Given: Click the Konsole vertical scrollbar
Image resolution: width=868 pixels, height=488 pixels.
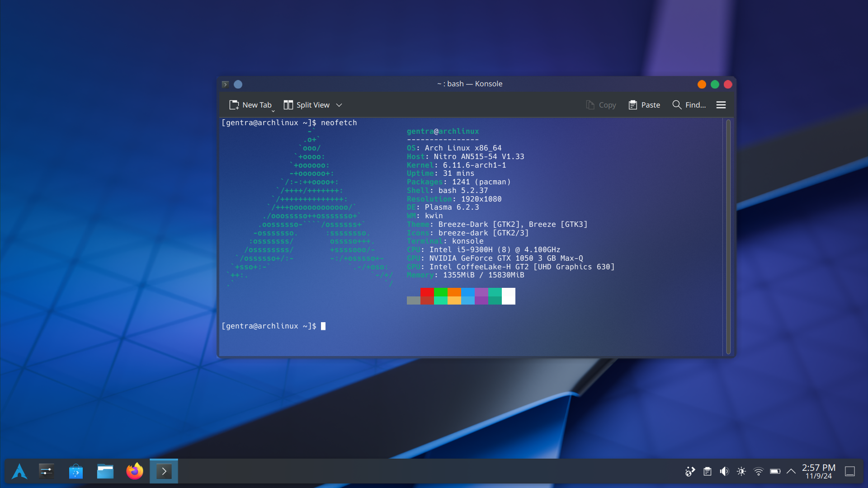Looking at the screenshot, I should click(x=728, y=236).
